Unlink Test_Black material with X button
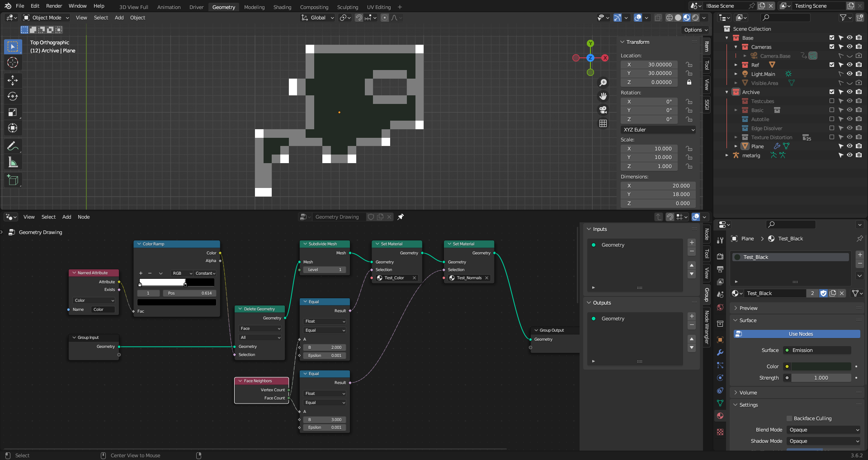 click(x=842, y=293)
